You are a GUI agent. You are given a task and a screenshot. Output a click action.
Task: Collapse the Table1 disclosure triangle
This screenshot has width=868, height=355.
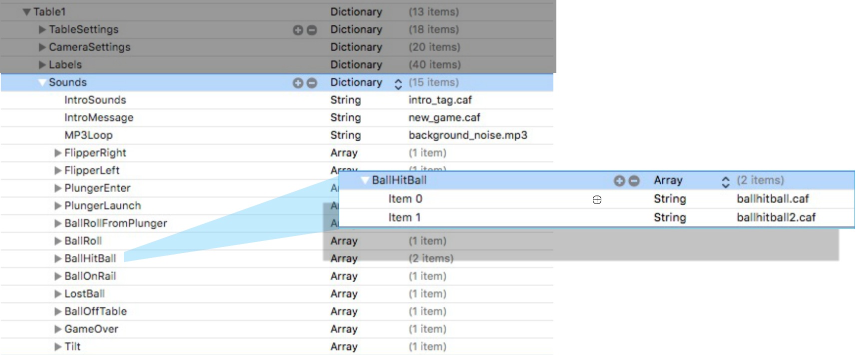pos(27,12)
